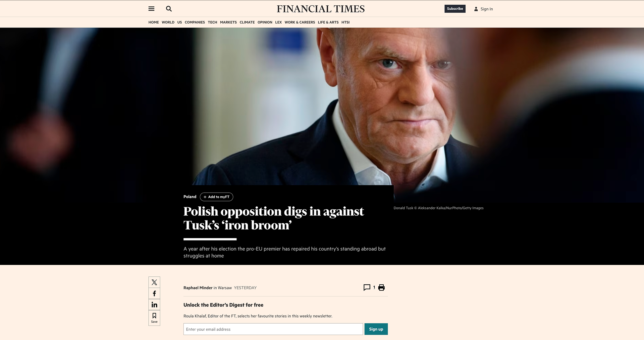Screen dimensions: 644x340
Task: Click the search magnifier icon
Action: (169, 9)
